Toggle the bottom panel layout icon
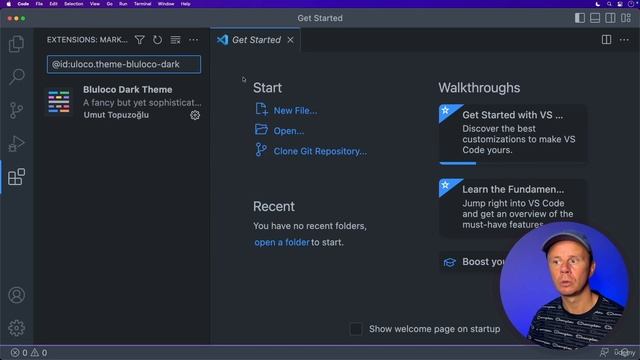640x360 pixels. tap(595, 18)
